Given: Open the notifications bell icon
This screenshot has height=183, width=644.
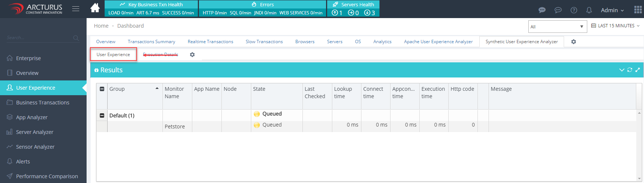Looking at the screenshot, I should (589, 10).
